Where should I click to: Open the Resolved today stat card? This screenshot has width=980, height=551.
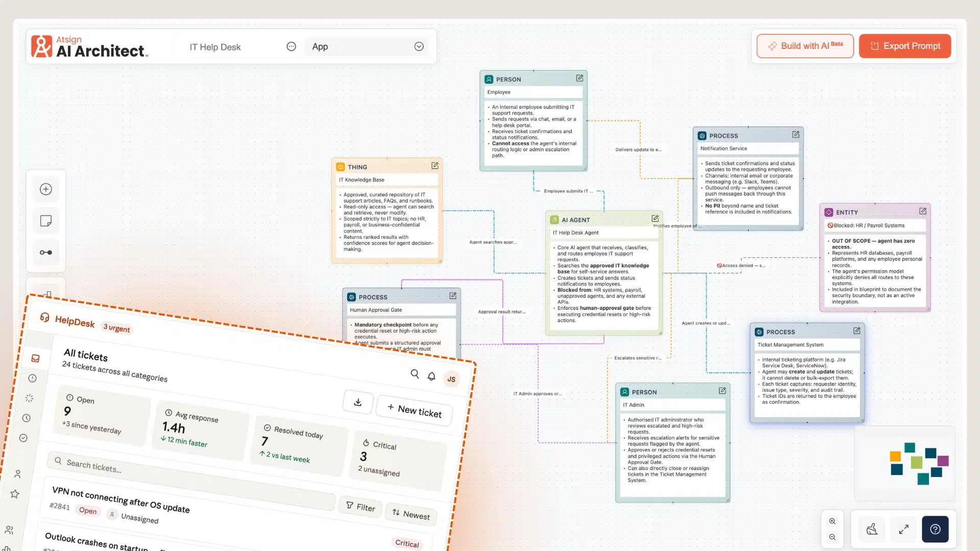pyautogui.click(x=299, y=445)
